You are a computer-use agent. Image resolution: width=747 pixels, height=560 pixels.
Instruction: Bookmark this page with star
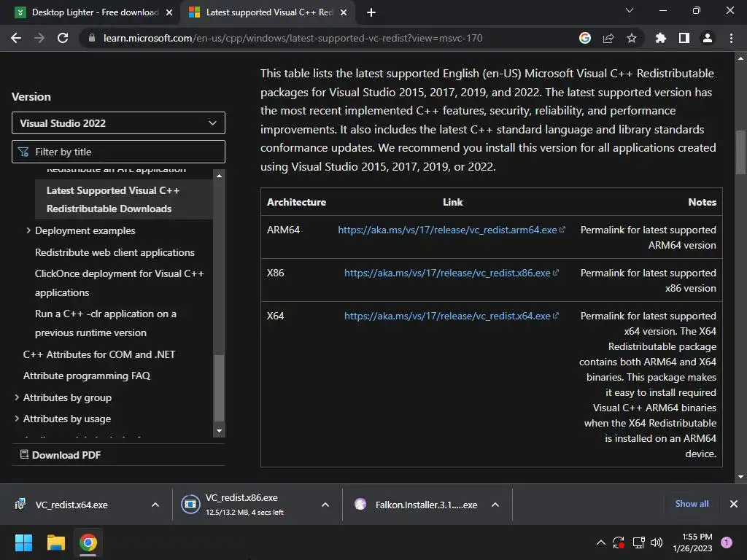[x=632, y=38]
